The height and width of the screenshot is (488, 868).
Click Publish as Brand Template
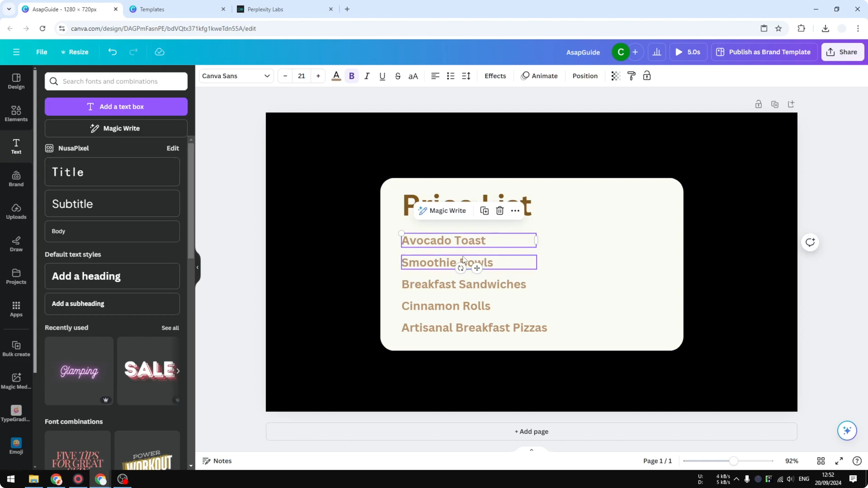[764, 52]
